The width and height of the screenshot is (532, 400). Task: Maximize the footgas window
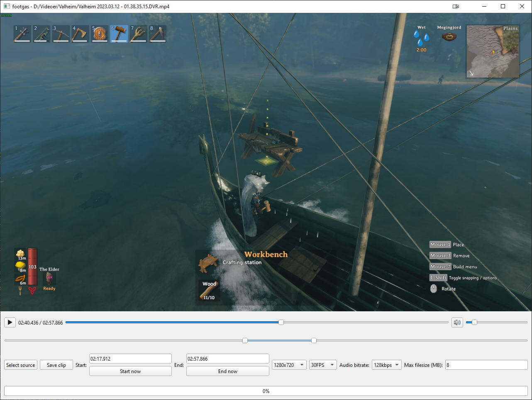pyautogui.click(x=503, y=6)
